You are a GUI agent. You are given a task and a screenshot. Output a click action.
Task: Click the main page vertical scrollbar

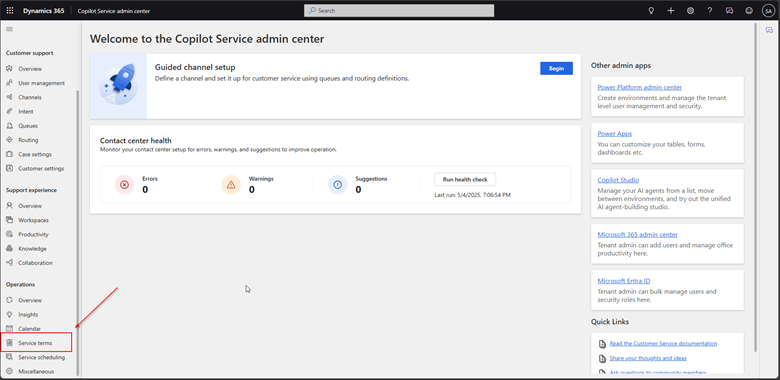tap(757, 187)
